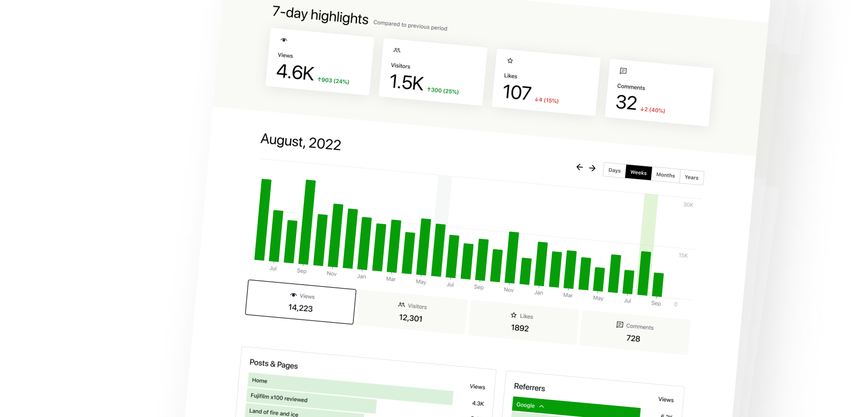This screenshot has height=417, width=868.
Task: Show Visitors 12,301 metric in chart
Action: pos(412,312)
